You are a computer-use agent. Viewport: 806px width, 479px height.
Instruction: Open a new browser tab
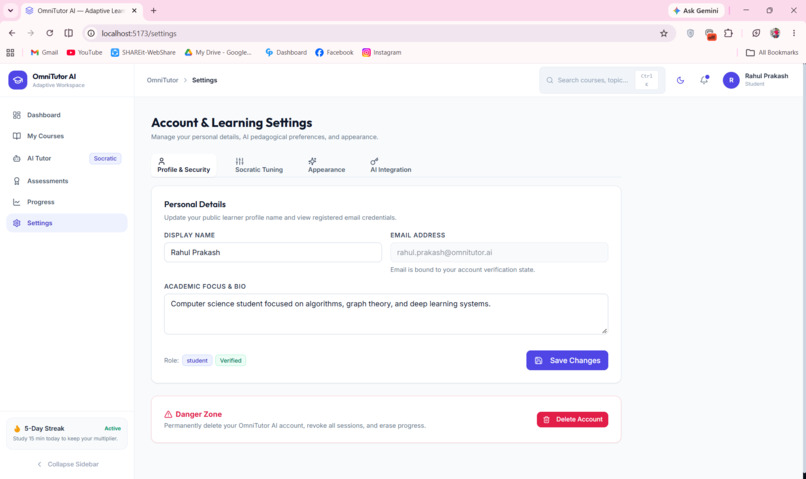pos(153,10)
